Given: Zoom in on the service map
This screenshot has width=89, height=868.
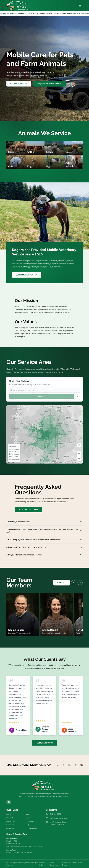Looking at the screenshot, I should pyautogui.click(x=79, y=453).
